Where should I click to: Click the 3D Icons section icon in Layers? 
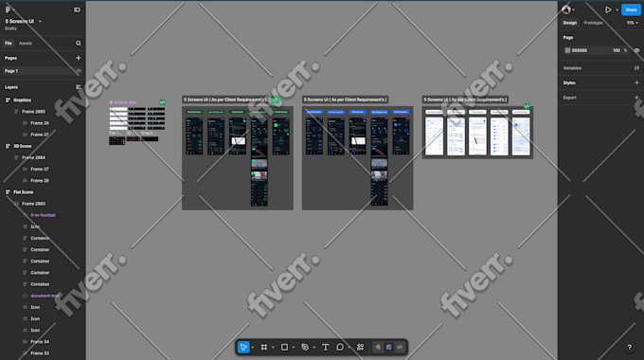pyautogui.click(x=8, y=146)
